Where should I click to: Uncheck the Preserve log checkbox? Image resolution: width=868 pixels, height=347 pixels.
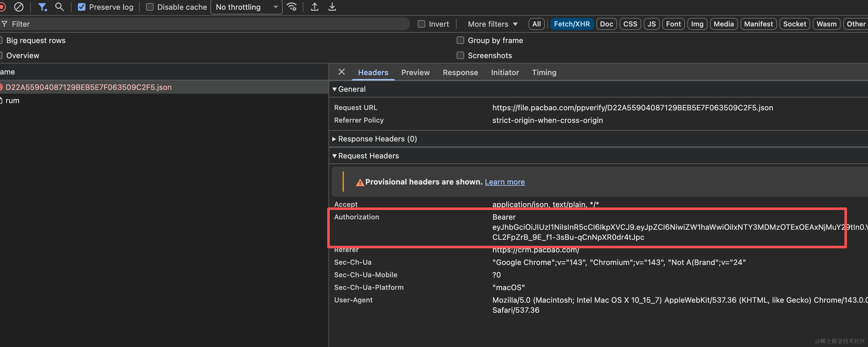point(82,7)
